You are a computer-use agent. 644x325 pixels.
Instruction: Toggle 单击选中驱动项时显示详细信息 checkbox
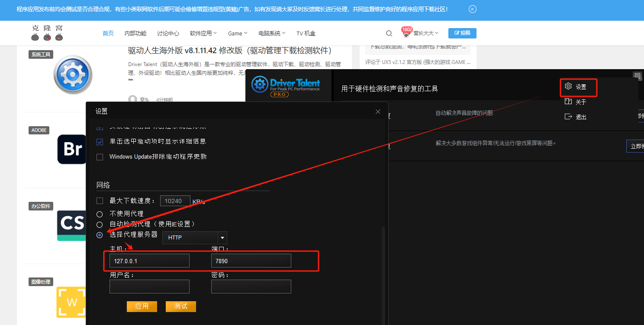[100, 142]
